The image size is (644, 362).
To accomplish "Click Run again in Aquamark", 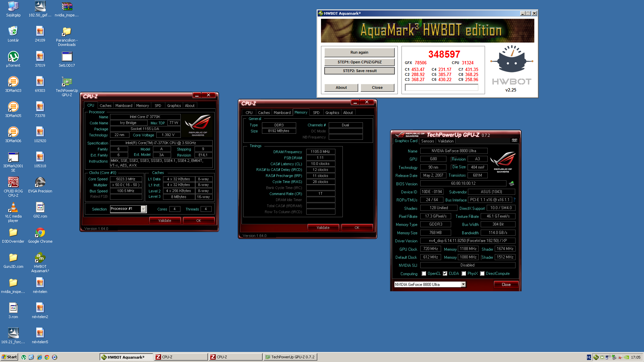I will click(x=359, y=52).
